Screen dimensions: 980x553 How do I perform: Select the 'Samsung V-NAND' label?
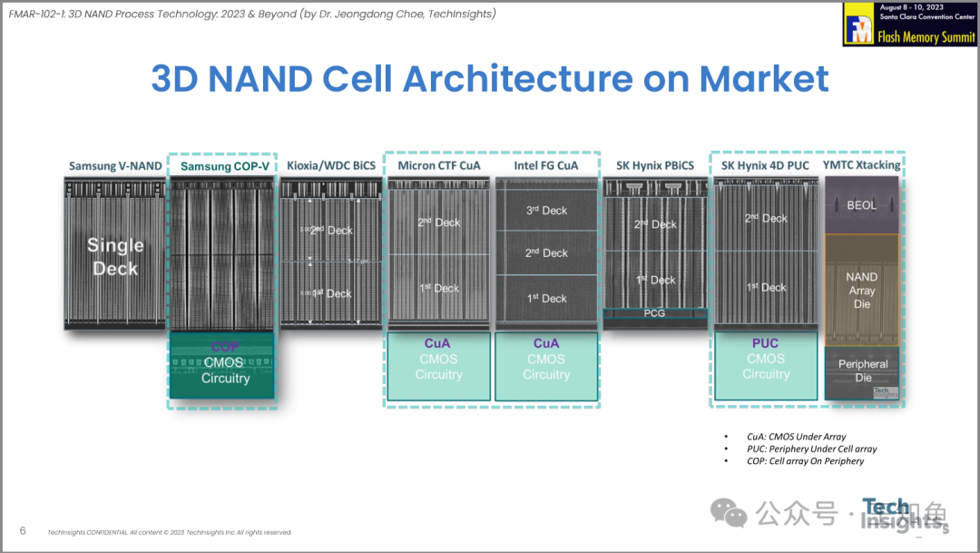point(115,166)
